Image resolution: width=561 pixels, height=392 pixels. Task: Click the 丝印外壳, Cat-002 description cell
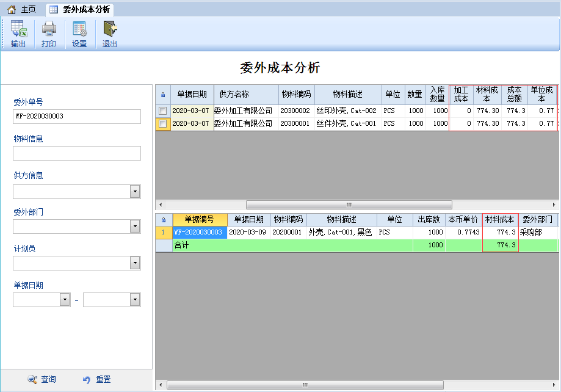[348, 111]
